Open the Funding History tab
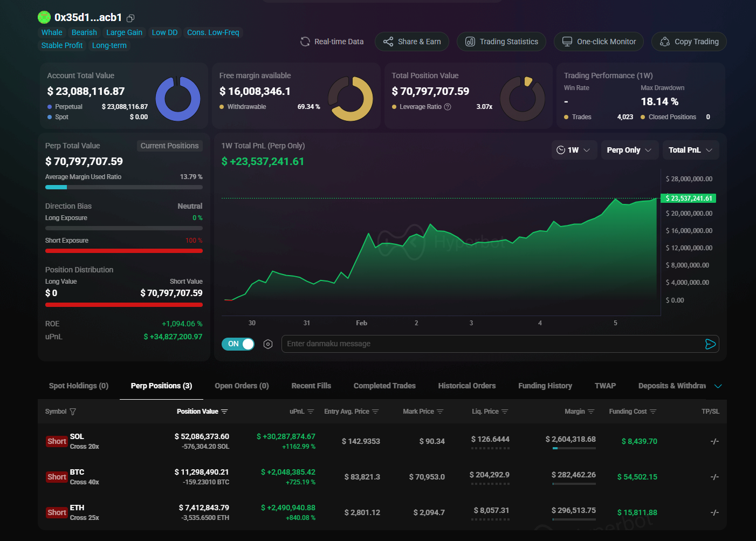756x541 pixels. [x=545, y=386]
